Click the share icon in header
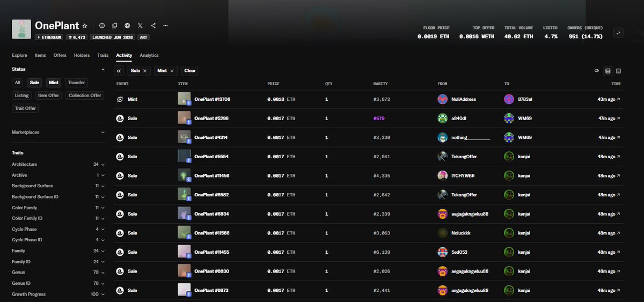 153,26
